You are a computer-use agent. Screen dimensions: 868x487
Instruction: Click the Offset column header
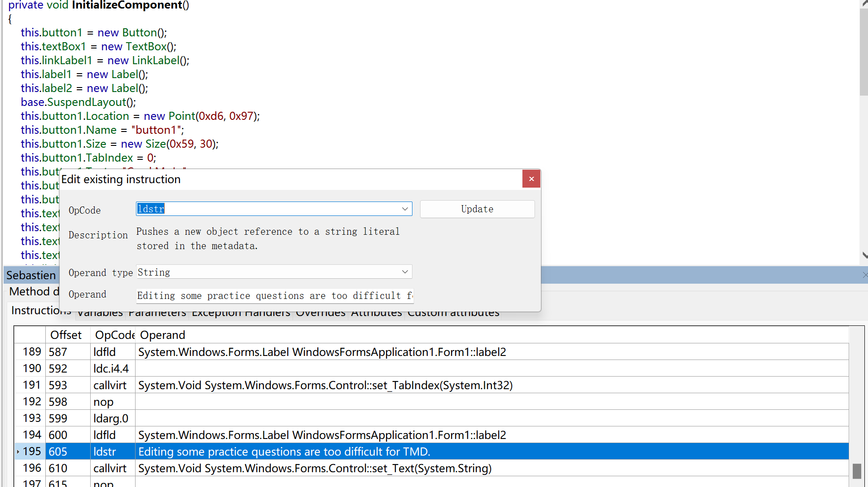pos(67,335)
